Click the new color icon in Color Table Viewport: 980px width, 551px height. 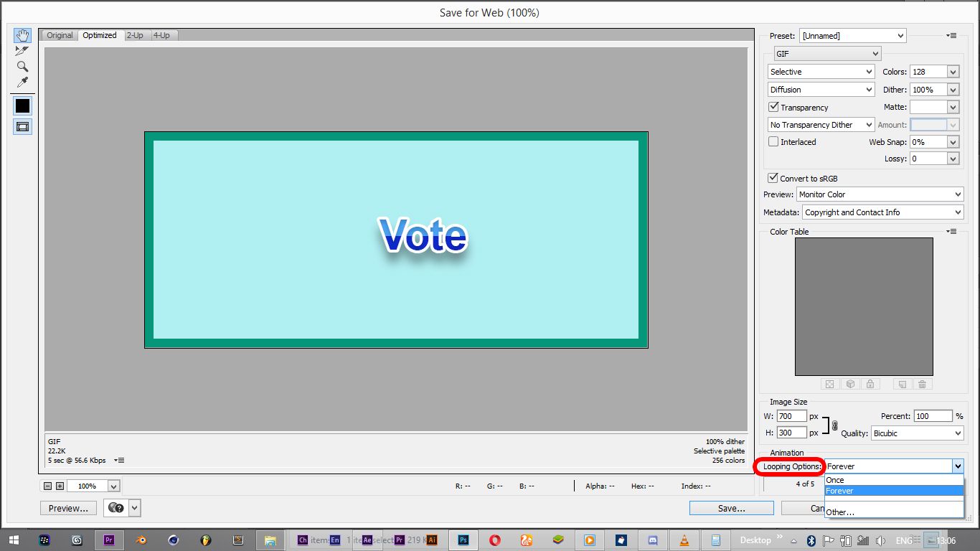click(903, 385)
